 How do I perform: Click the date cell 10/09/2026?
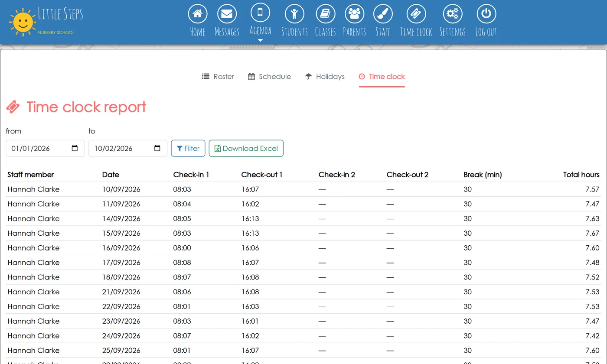tap(121, 189)
